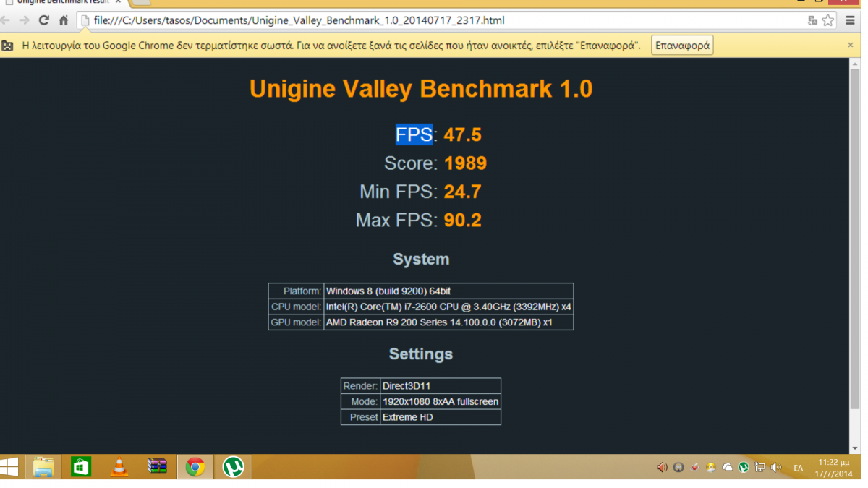The width and height of the screenshot is (868, 488).
Task: Click the uTorrent system tray icon
Action: point(744,468)
